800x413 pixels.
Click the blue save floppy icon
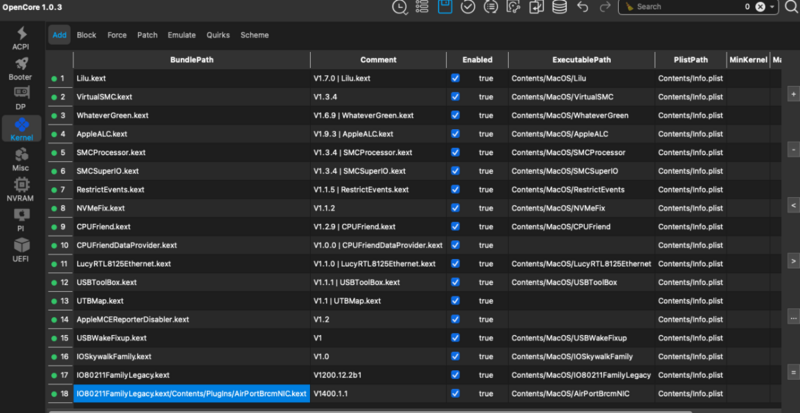(x=445, y=7)
